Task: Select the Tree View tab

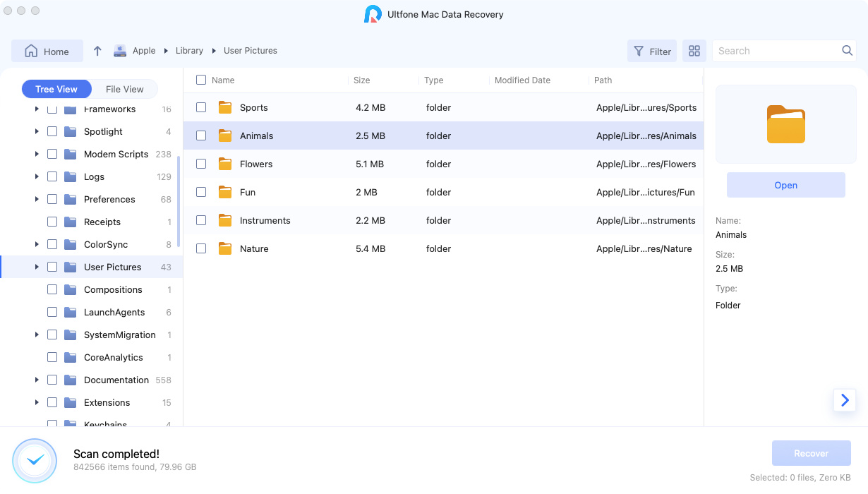Action: pos(56,89)
